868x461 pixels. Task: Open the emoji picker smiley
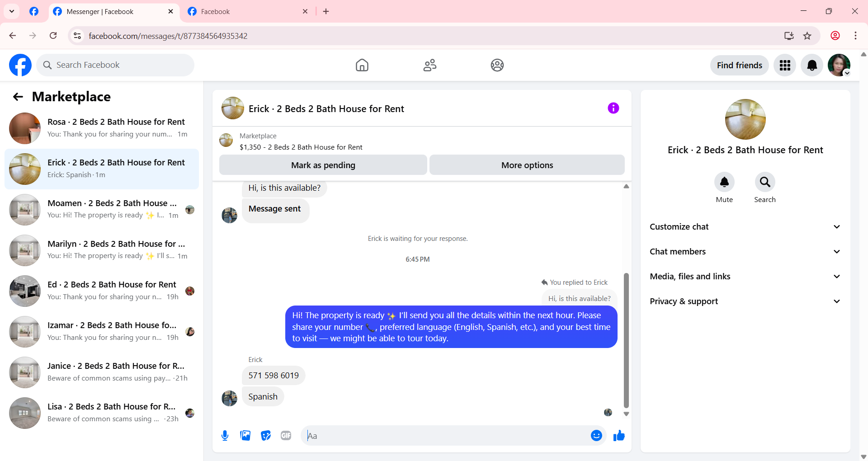596,435
